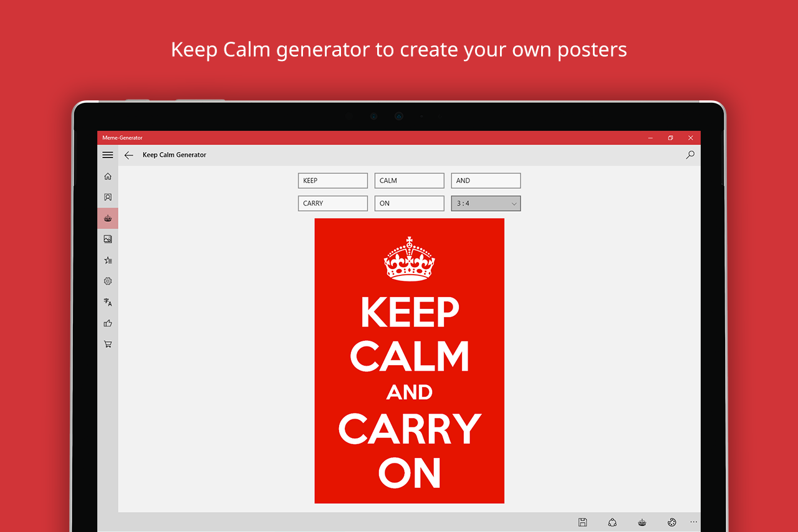The image size is (798, 532).
Task: Close the Meme-Generator window
Action: pos(690,138)
